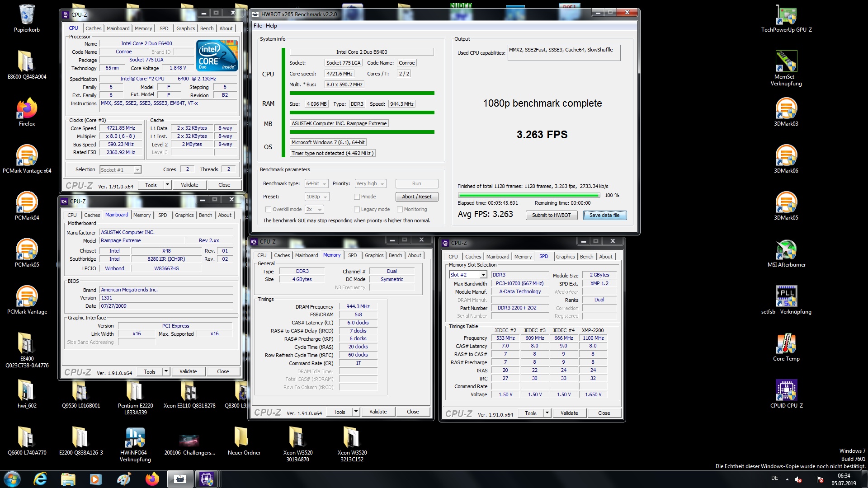Open HWiNFO64 shortcut icon
The image size is (868, 488).
tap(135, 444)
